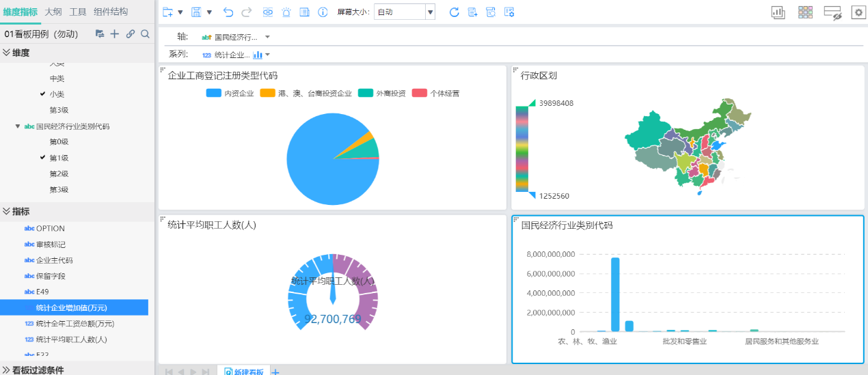Image resolution: width=868 pixels, height=375 pixels.
Task: Click the search magnifier in the left panel
Action: click(145, 34)
